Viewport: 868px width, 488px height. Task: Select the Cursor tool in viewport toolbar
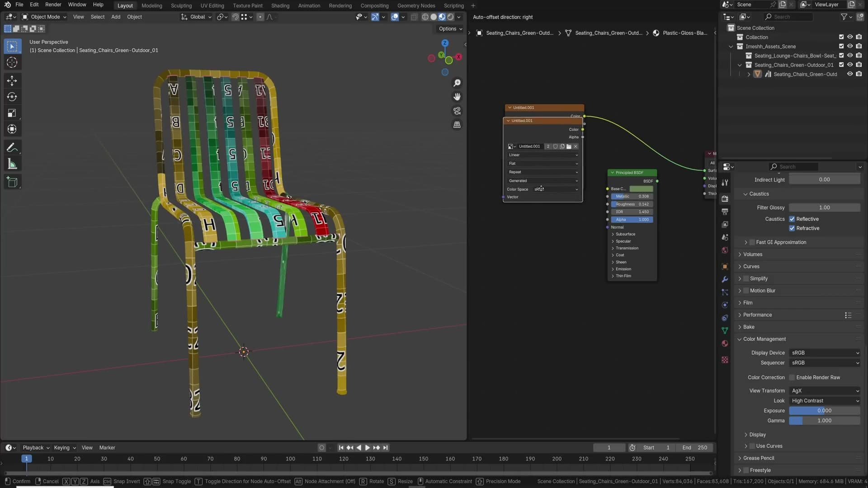[12, 62]
